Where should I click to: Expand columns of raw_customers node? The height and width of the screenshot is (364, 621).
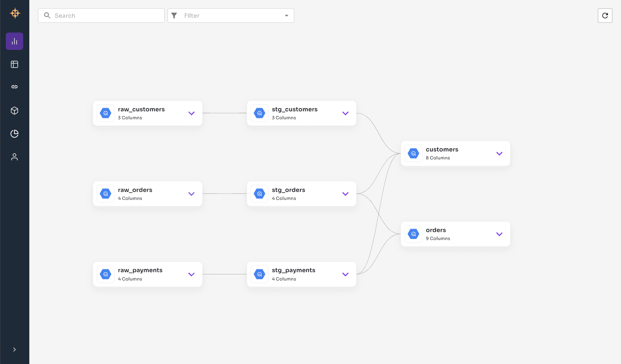coord(191,113)
